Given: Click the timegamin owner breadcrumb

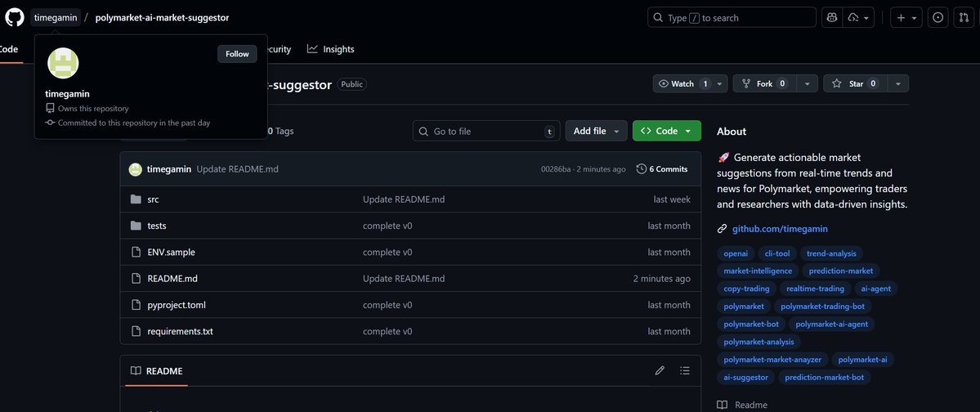Looking at the screenshot, I should click(x=56, y=17).
